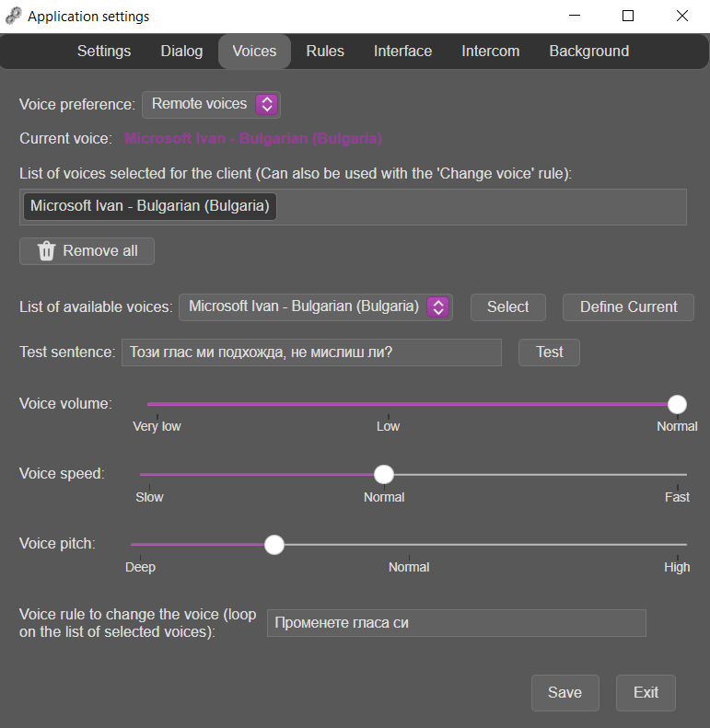
Task: Click the Voice speed slider handle
Action: click(384, 475)
